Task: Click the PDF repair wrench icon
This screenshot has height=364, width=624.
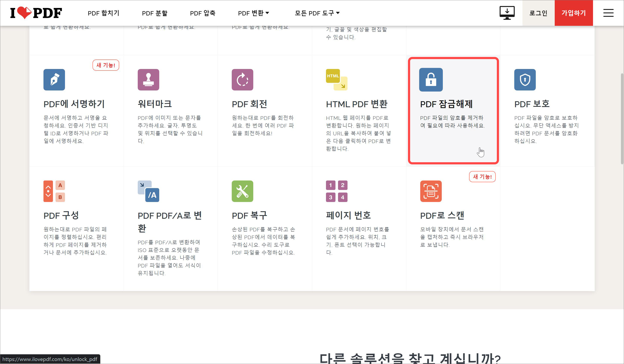Action: pos(242,191)
